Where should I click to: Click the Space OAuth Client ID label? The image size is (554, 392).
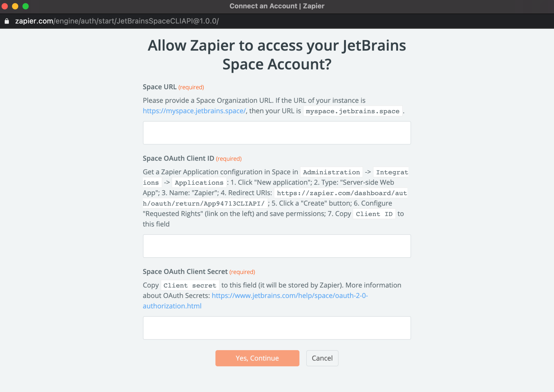178,159
